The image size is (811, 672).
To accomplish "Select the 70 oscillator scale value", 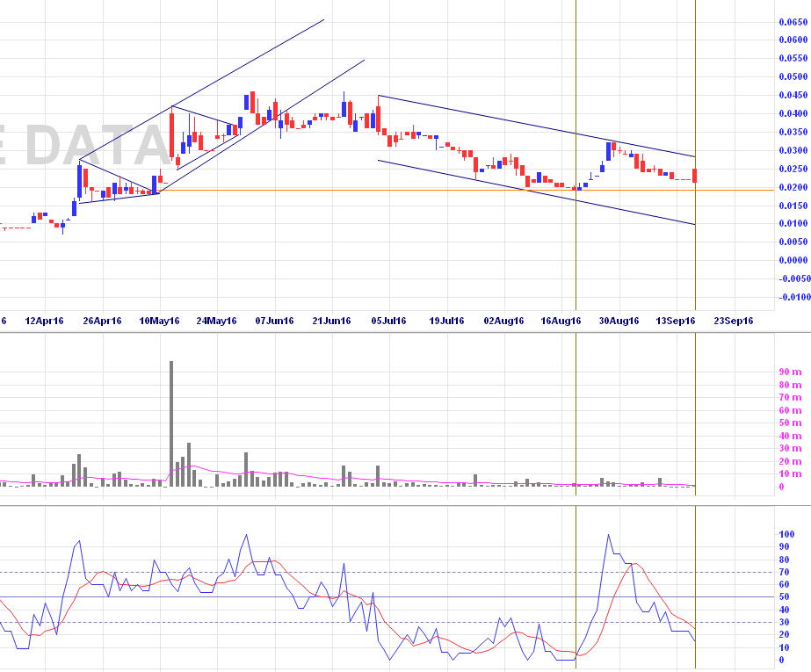I will point(784,572).
